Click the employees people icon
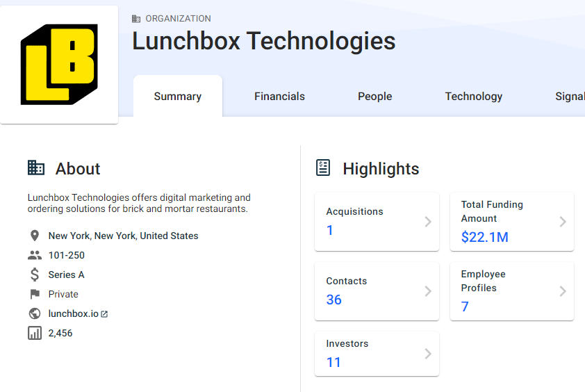 click(x=35, y=255)
